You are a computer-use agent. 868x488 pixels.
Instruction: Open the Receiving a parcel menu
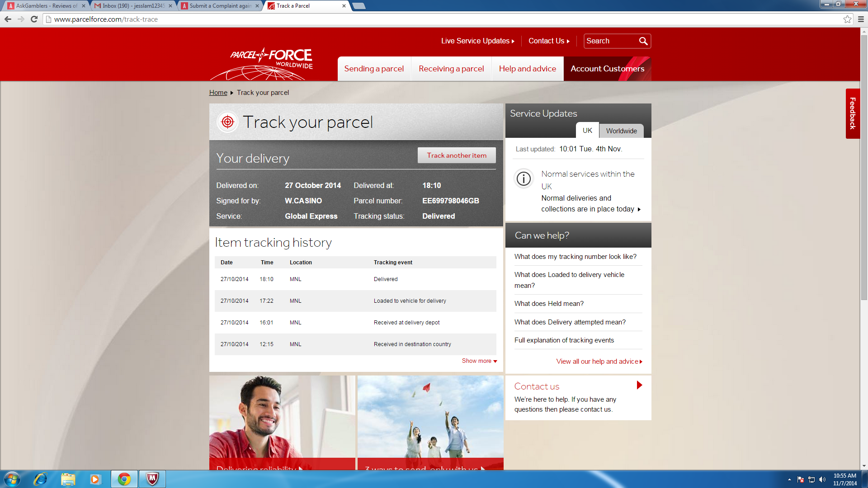point(451,69)
